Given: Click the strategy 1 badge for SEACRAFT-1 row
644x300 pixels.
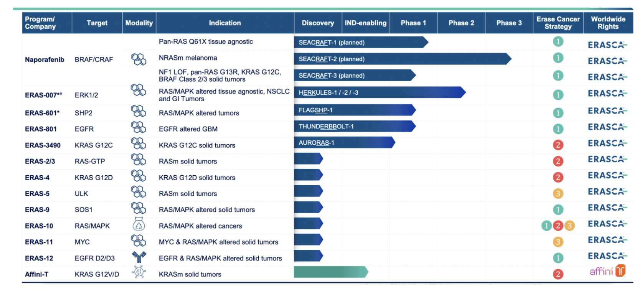Looking at the screenshot, I should 558,41.
